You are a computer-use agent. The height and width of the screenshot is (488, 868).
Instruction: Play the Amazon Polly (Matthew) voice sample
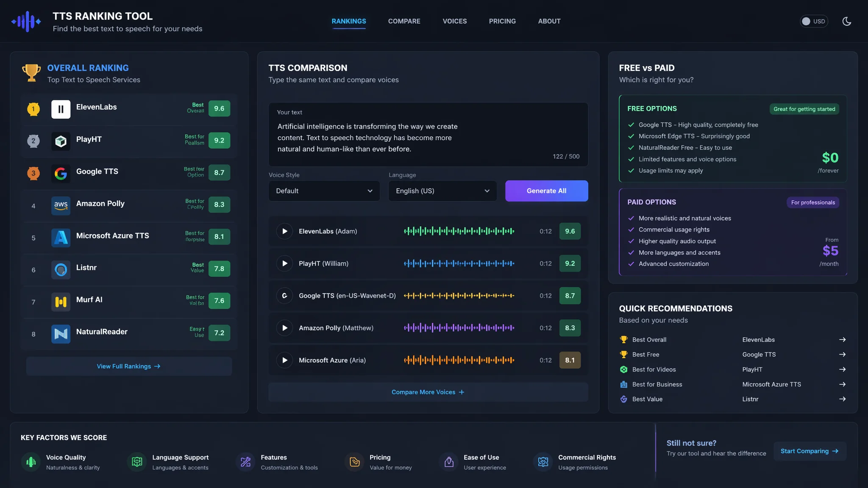(284, 328)
